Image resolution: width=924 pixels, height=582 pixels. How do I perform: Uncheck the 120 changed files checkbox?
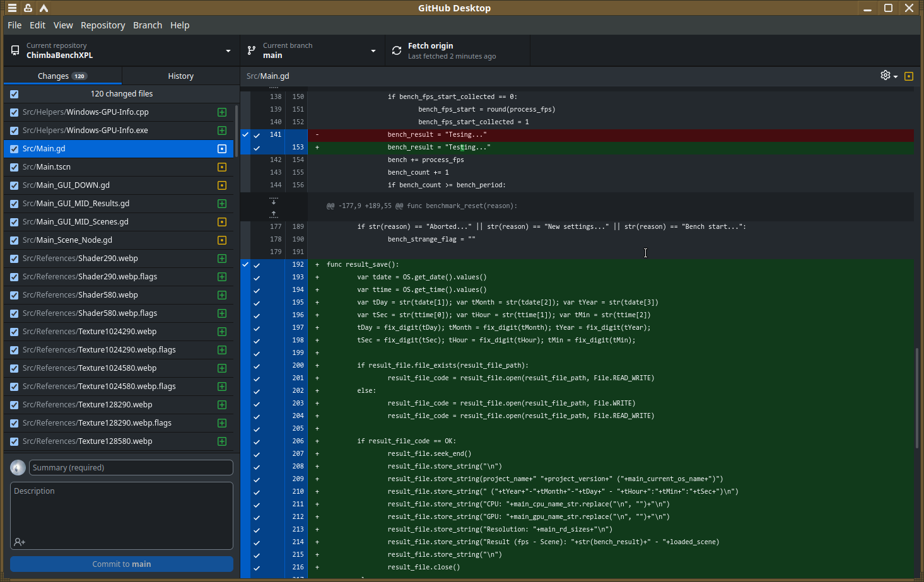pos(15,94)
